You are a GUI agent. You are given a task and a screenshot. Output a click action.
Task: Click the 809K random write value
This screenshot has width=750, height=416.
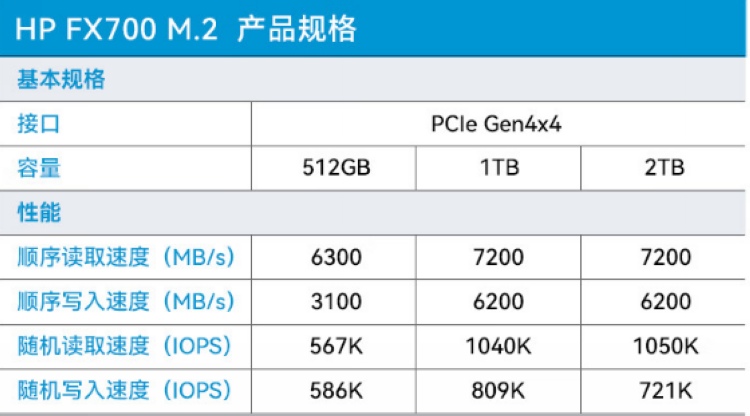[497, 390]
